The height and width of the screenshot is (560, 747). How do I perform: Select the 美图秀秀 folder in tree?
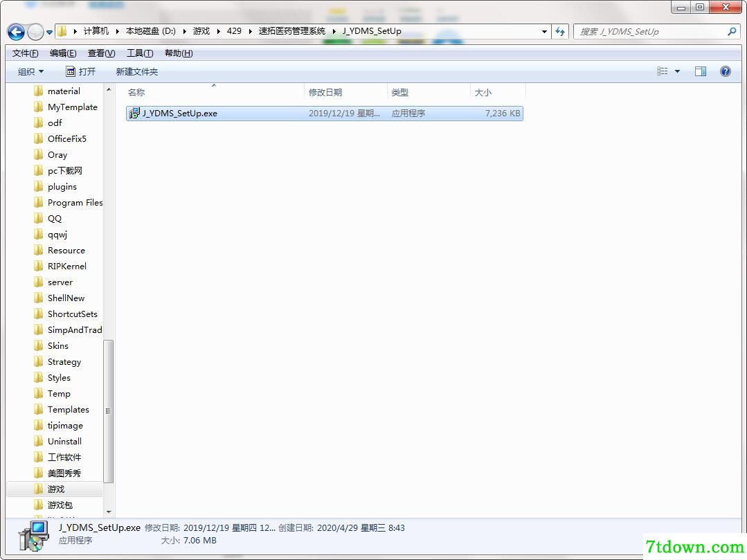coord(64,473)
